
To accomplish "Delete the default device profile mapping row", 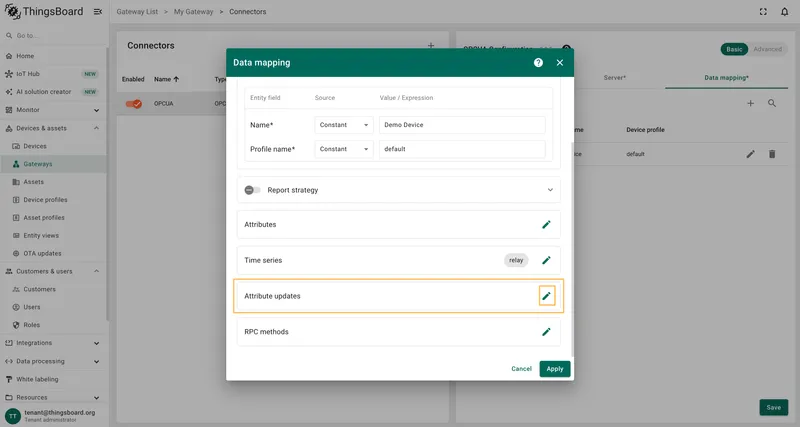I will coord(772,154).
